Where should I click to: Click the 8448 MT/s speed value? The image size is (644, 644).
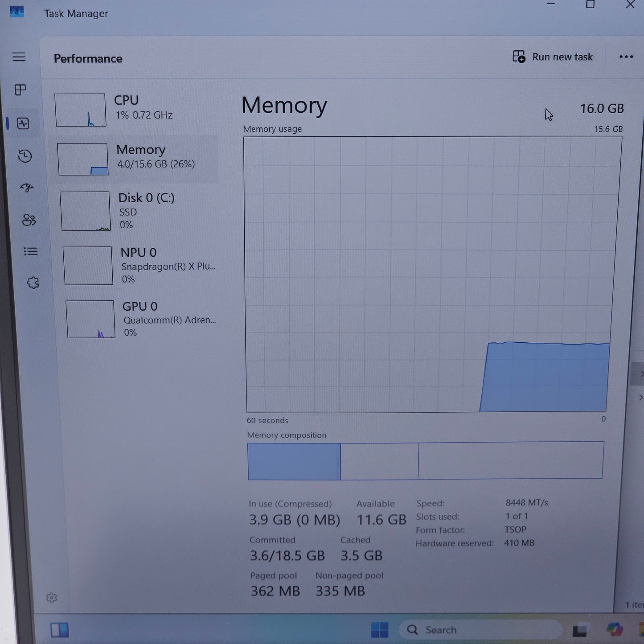(527, 503)
